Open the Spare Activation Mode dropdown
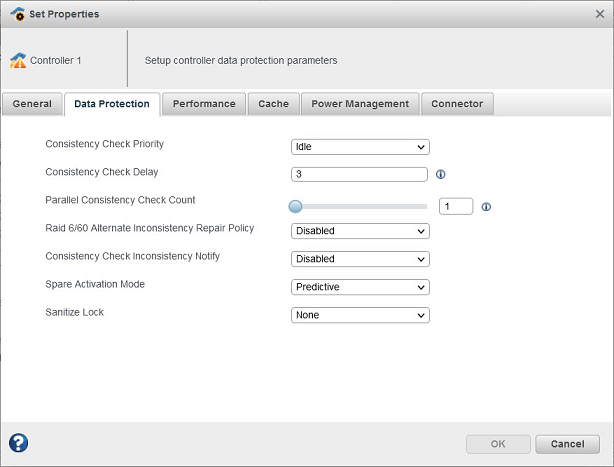The height and width of the screenshot is (467, 614). pos(360,287)
